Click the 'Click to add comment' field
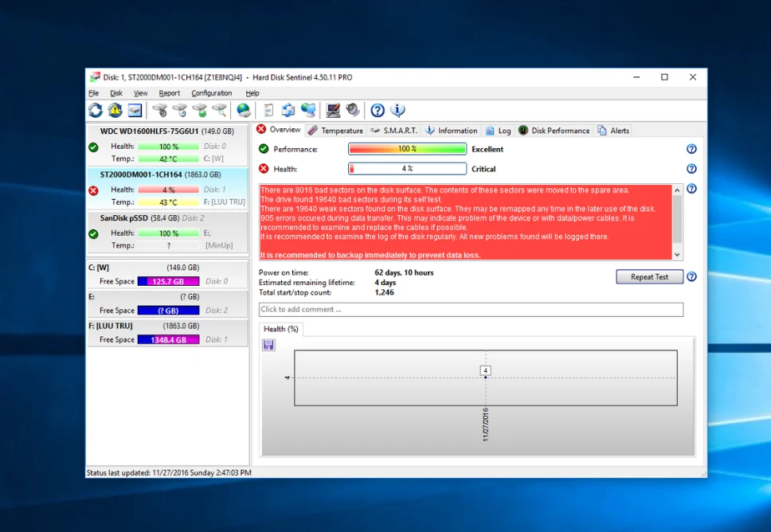771x532 pixels. click(471, 309)
